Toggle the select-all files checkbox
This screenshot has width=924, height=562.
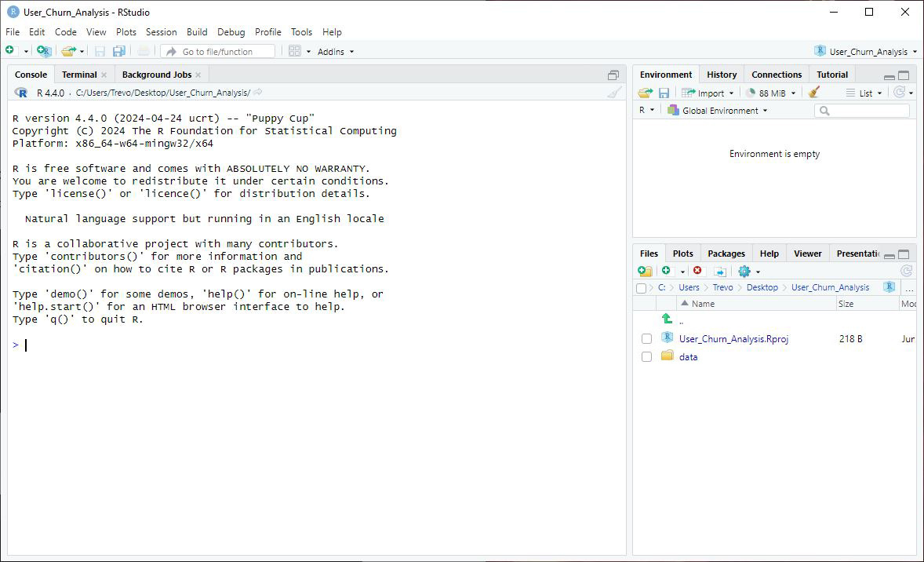coord(641,288)
